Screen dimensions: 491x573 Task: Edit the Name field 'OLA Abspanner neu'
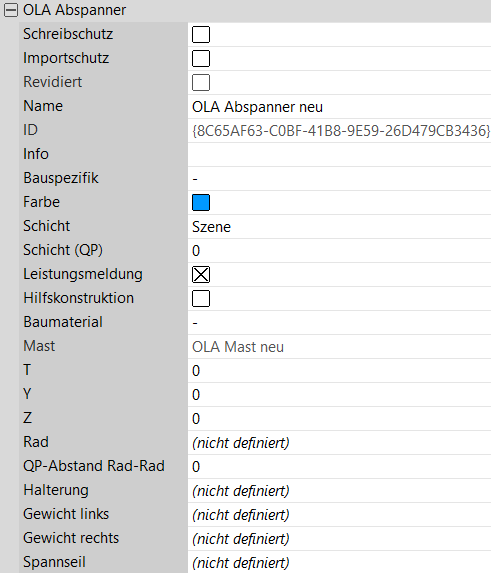coord(339,107)
